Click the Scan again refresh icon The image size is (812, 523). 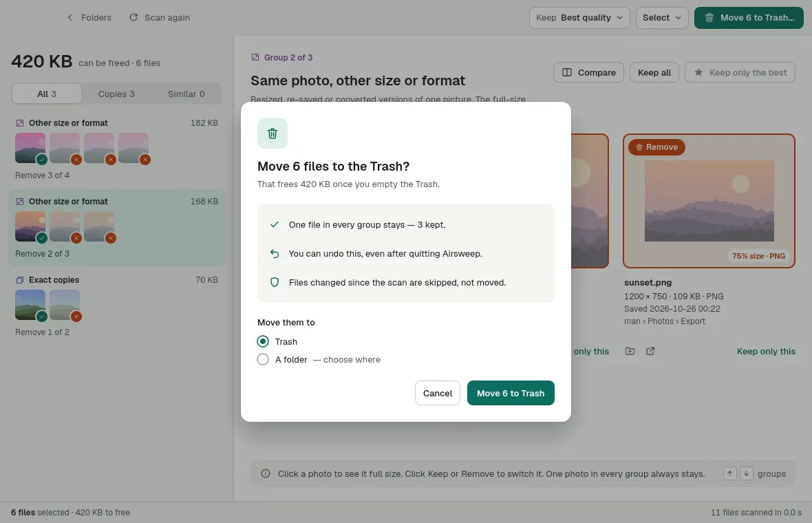pyautogui.click(x=133, y=18)
